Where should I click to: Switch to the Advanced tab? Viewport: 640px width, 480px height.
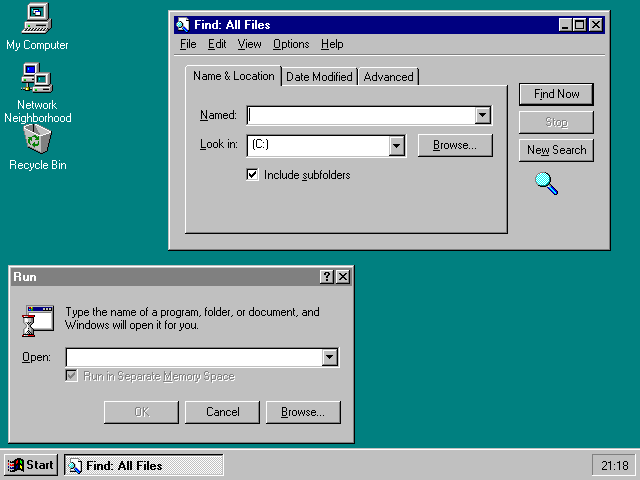388,77
